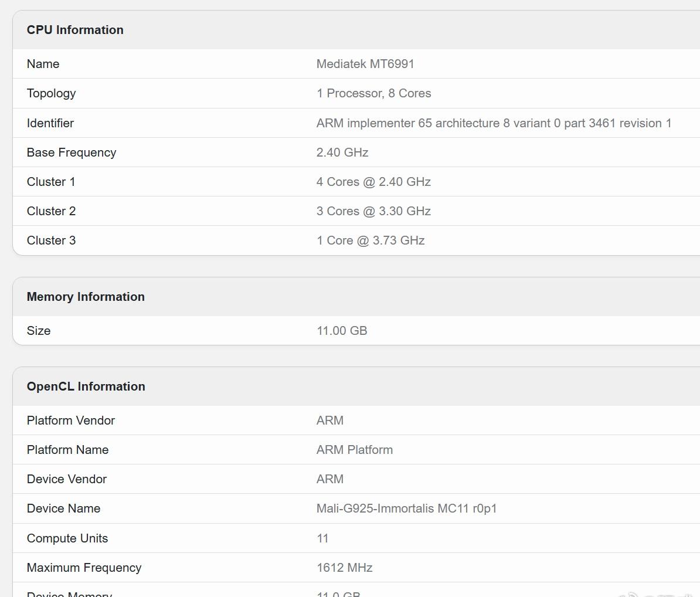Select the value 1 Processor, 8 Cores

click(373, 93)
